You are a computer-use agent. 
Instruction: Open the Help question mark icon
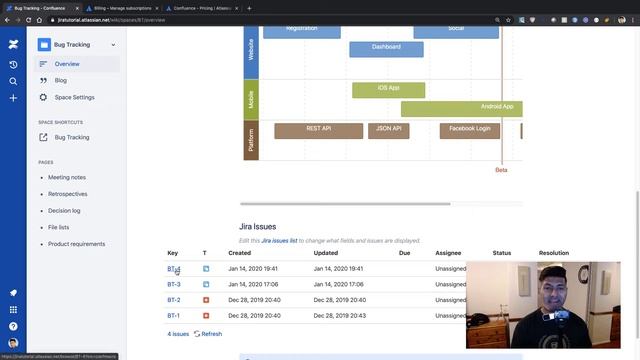click(13, 327)
